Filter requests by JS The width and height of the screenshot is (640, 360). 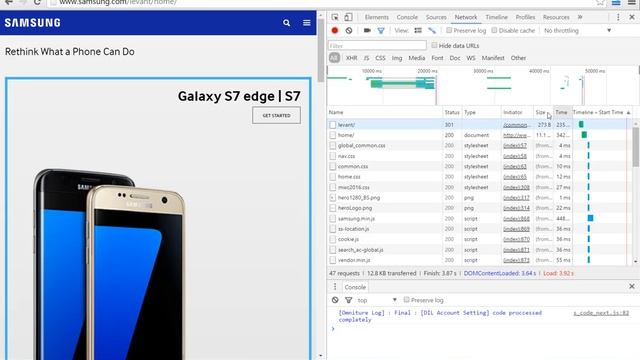point(366,58)
